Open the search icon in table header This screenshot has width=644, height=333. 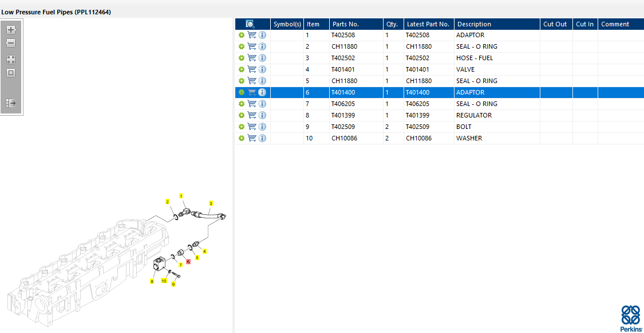[x=250, y=24]
